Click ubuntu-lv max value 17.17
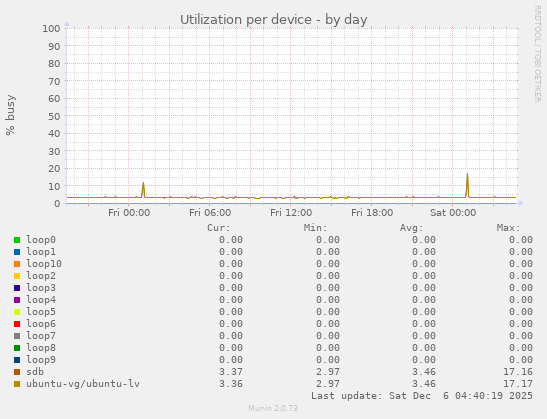Screen dimensions: 547x419 point(518,384)
